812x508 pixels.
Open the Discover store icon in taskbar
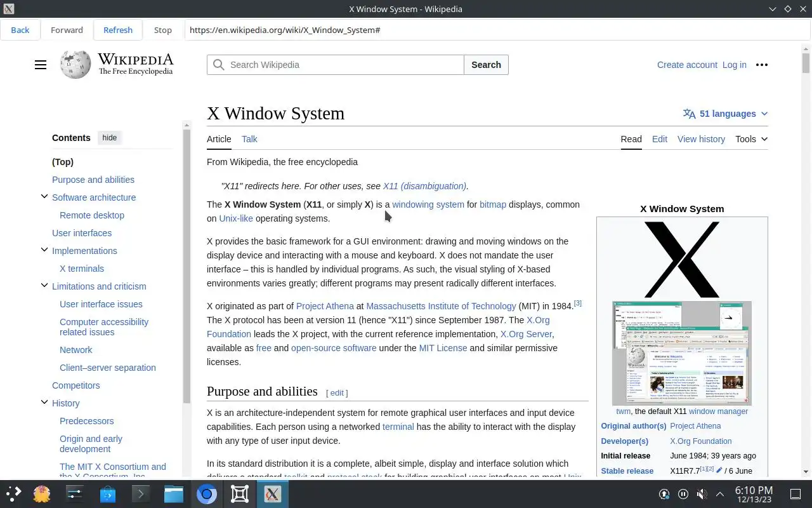[x=108, y=493]
